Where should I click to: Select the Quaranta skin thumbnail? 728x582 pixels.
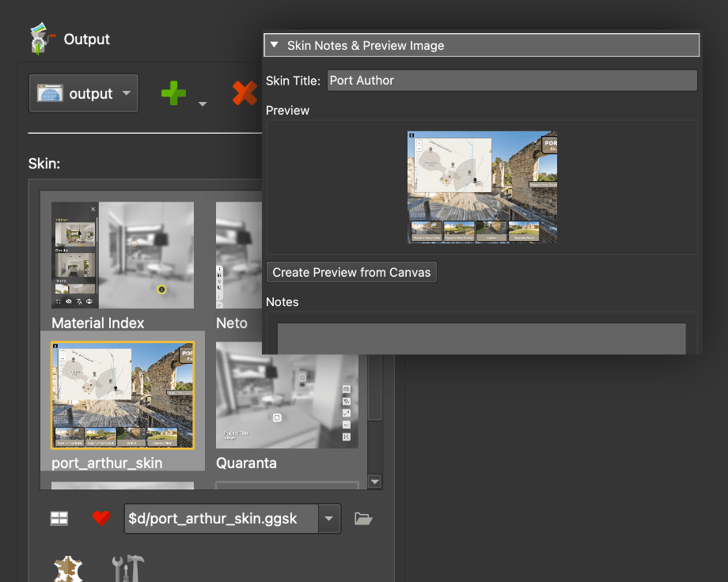coord(286,395)
